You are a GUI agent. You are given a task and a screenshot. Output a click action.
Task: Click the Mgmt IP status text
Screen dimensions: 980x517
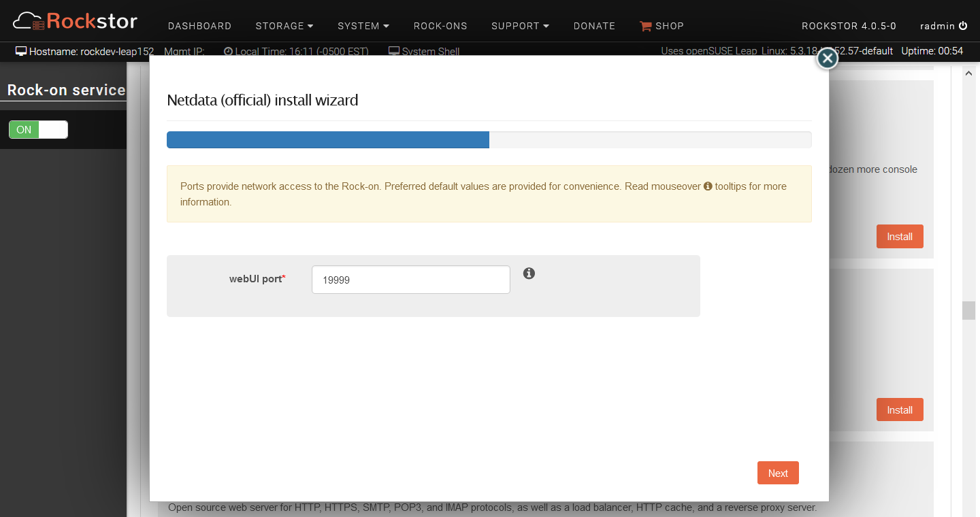click(184, 51)
